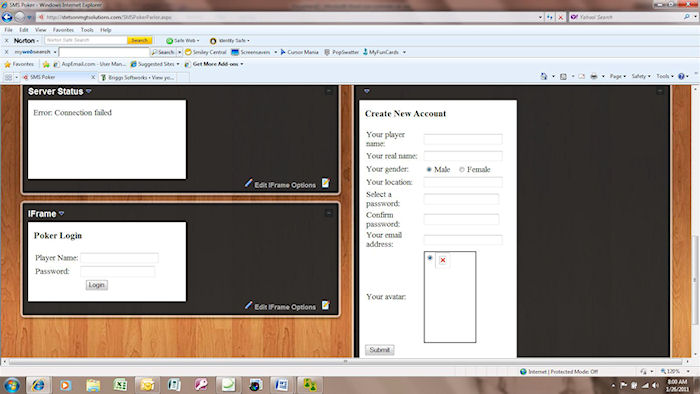The width and height of the screenshot is (700, 394).
Task: Close the SMS Poker tab
Action: coord(93,77)
